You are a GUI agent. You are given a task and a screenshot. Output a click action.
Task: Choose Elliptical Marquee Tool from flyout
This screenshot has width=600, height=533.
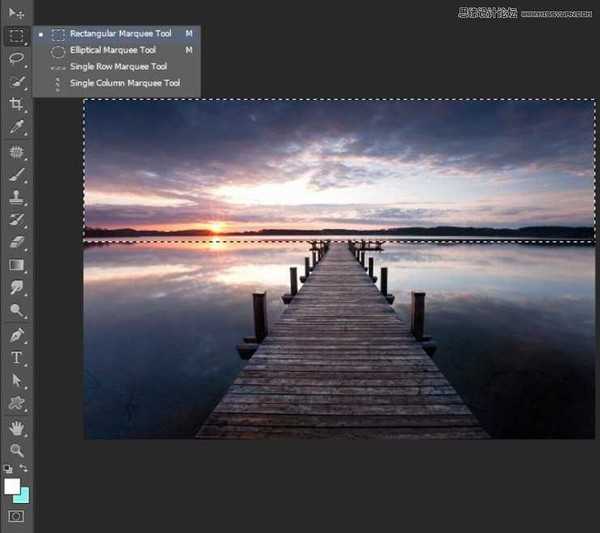pyautogui.click(x=112, y=50)
